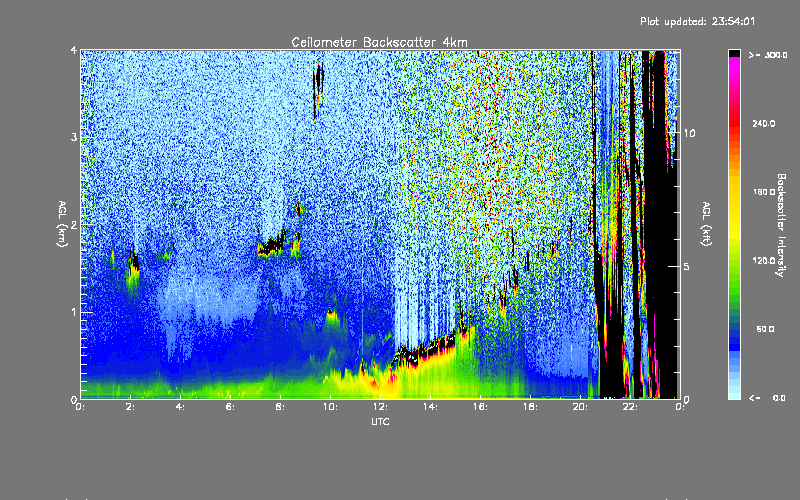Viewport: 800px width, 500px height.
Task: Click the "2:" UTC time tick label
Action: 130,407
